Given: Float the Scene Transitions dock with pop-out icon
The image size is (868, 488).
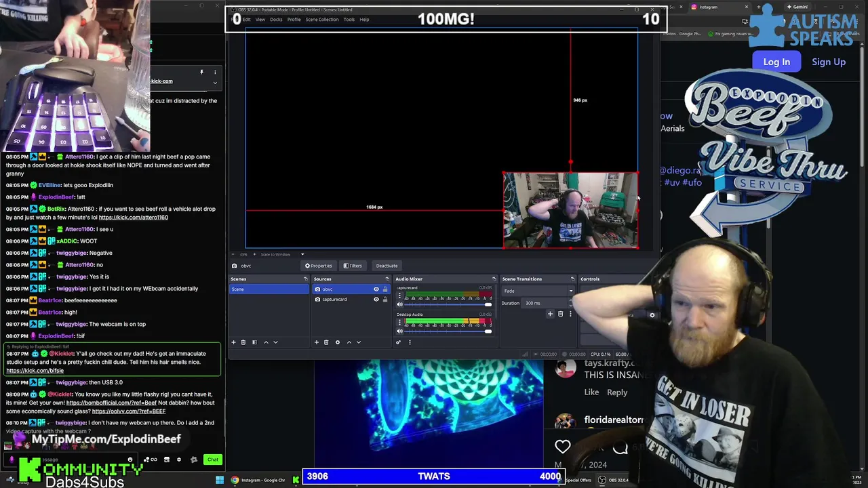Looking at the screenshot, I should (x=572, y=279).
